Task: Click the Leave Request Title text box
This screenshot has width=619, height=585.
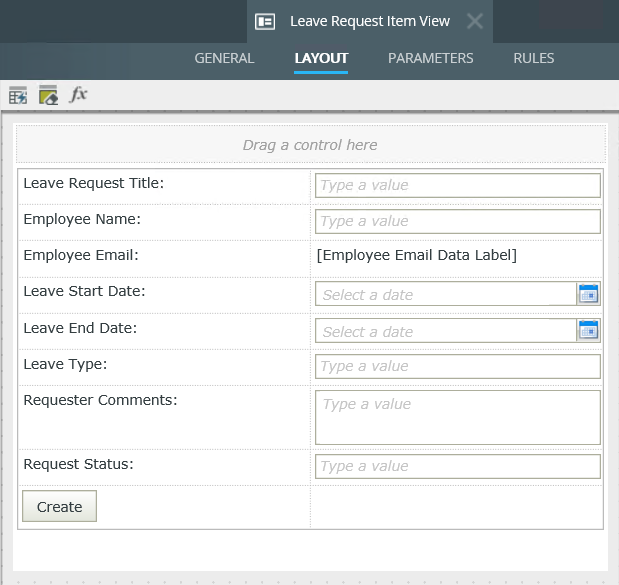Action: tap(458, 185)
